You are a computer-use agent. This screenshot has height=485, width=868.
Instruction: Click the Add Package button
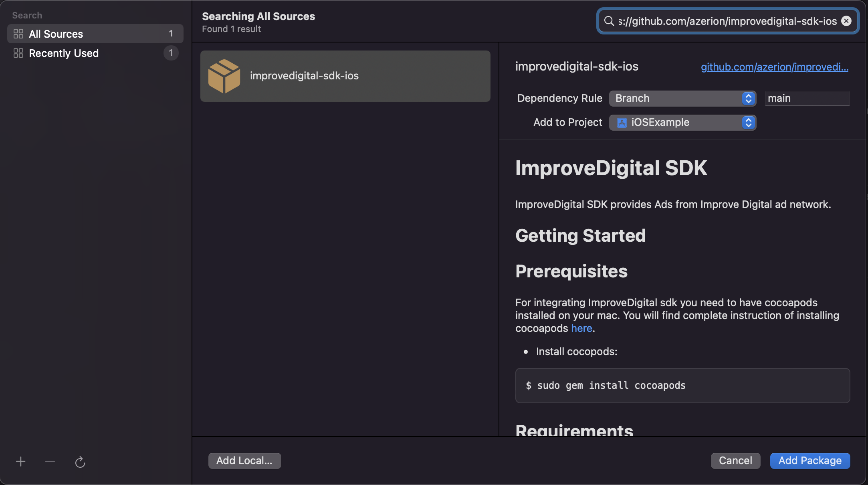pos(810,461)
